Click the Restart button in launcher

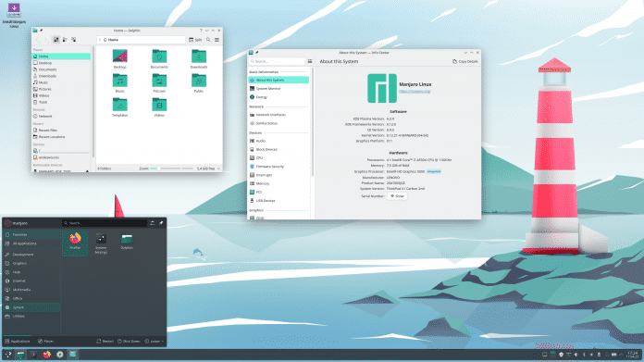105,342
